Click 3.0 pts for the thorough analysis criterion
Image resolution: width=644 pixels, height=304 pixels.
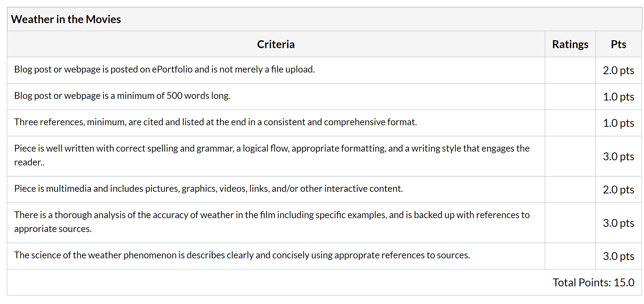tap(618, 223)
